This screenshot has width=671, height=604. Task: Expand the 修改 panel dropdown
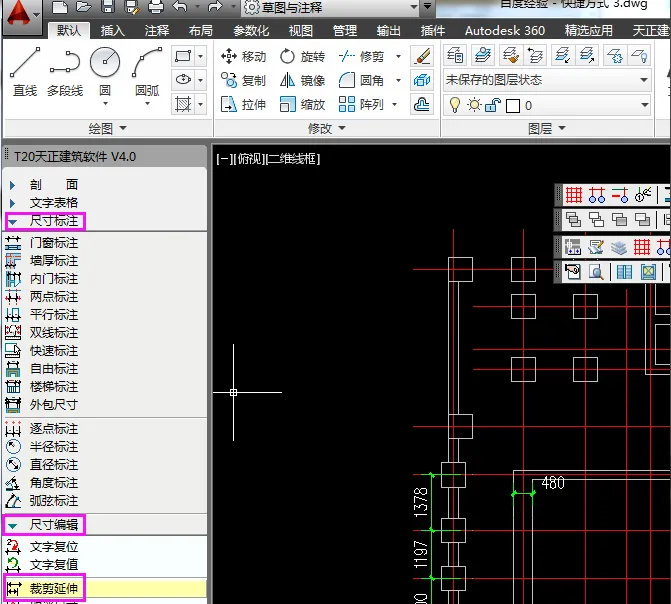(x=327, y=128)
